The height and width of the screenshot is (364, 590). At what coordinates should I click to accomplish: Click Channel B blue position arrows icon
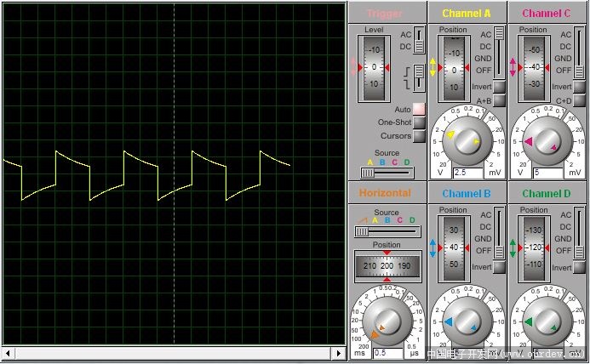click(x=432, y=248)
